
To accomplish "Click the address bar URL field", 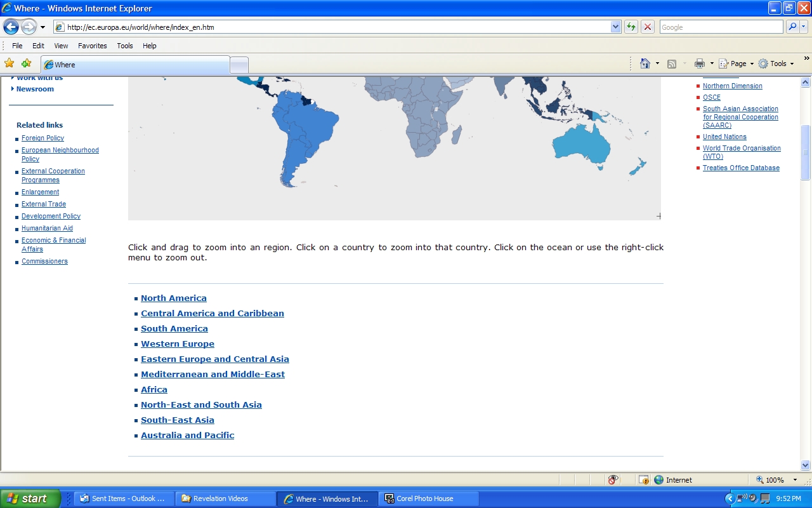I will (337, 27).
